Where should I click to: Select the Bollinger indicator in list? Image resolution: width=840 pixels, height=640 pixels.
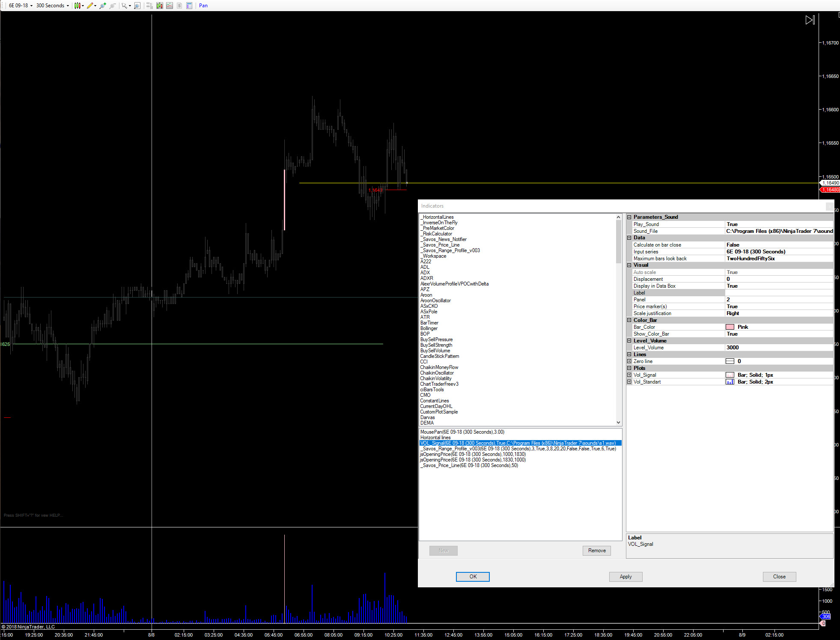coord(429,328)
